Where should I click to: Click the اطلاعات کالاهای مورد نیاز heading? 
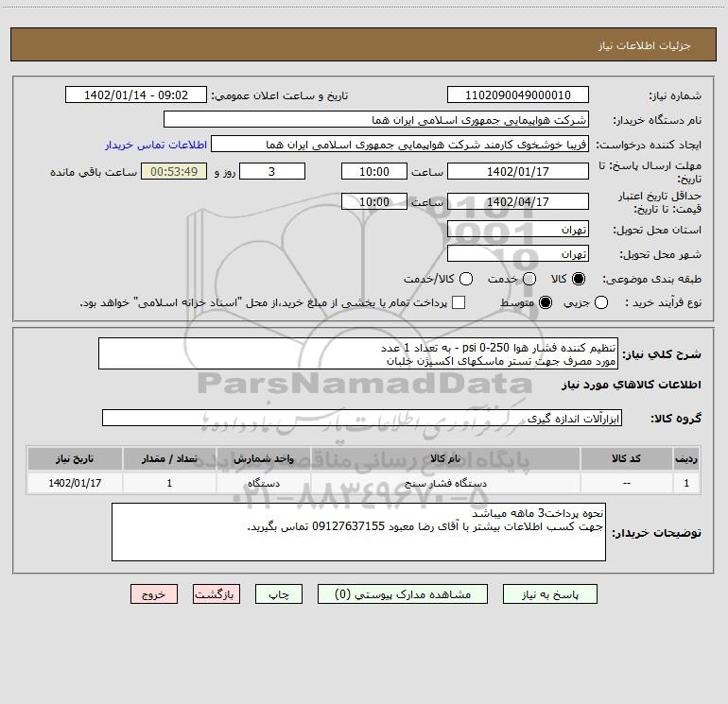(631, 385)
